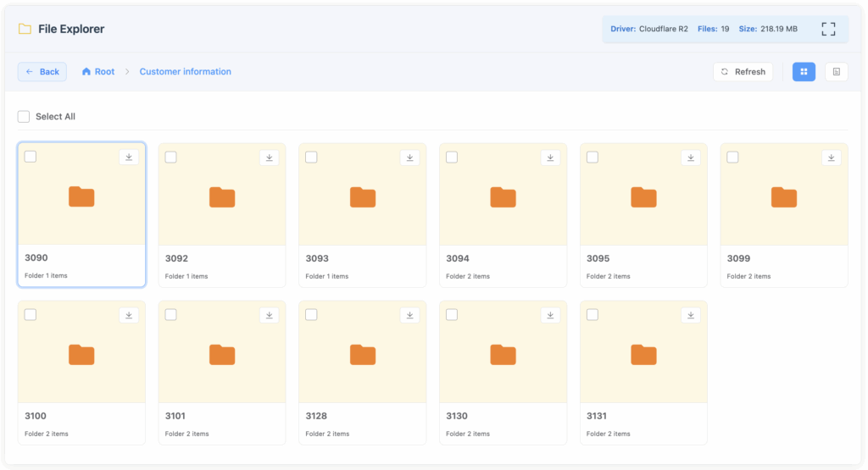Viewport: 868px width, 470px height.
Task: Refresh the file list
Action: click(743, 72)
